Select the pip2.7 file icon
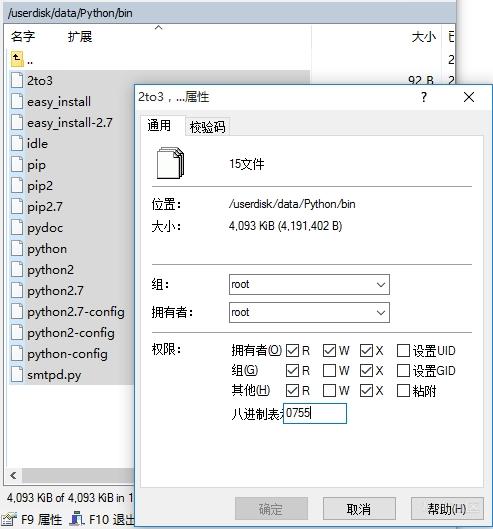 [x=17, y=206]
